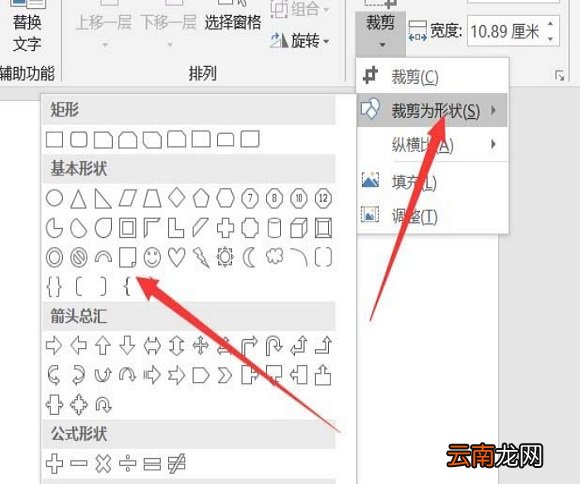
Task: Select the cloud shape
Action: 274,256
